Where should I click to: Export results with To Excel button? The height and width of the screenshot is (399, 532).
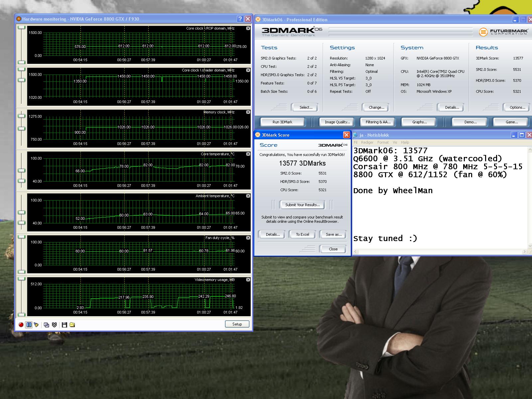click(x=303, y=234)
